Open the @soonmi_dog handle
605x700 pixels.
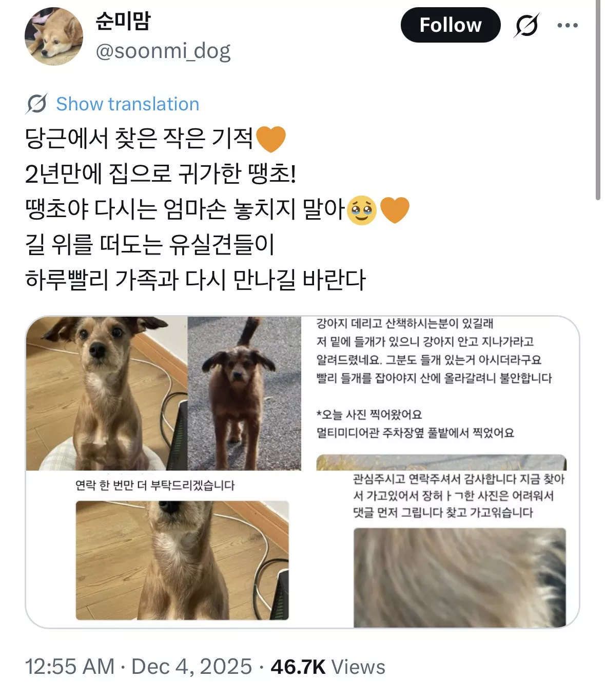[163, 51]
